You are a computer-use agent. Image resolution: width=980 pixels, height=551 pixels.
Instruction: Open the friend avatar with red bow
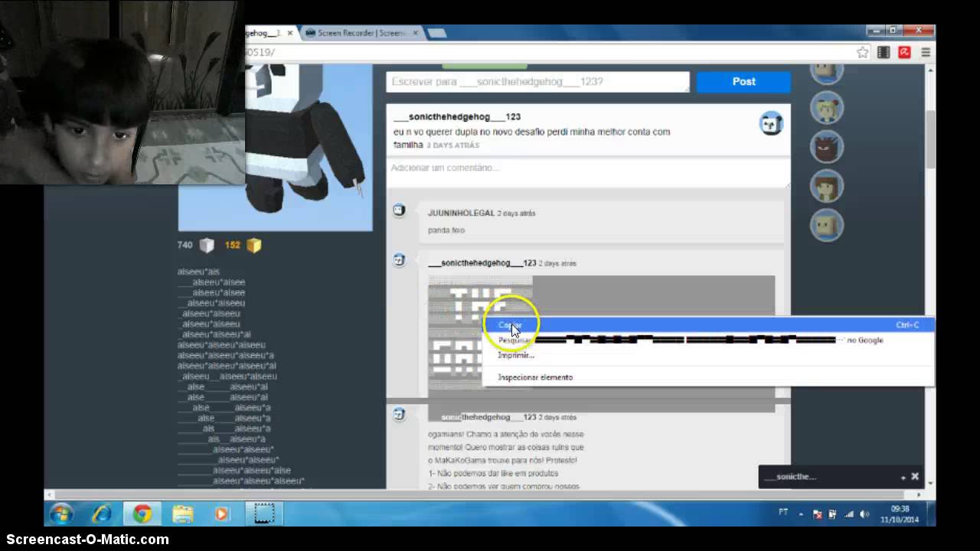pyautogui.click(x=827, y=108)
